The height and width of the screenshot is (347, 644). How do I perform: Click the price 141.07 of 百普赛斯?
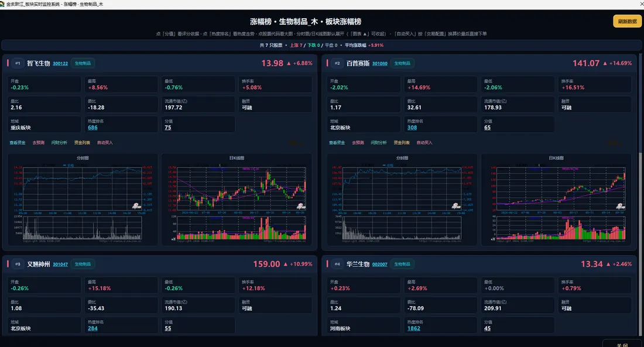tap(586, 63)
